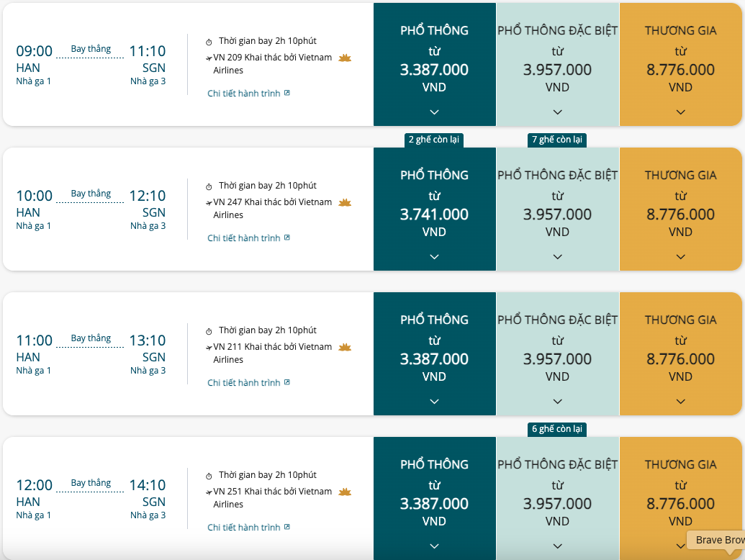Click the golden lotus icon for flight VN 211
Image resolution: width=745 pixels, height=560 pixels.
[x=345, y=347]
